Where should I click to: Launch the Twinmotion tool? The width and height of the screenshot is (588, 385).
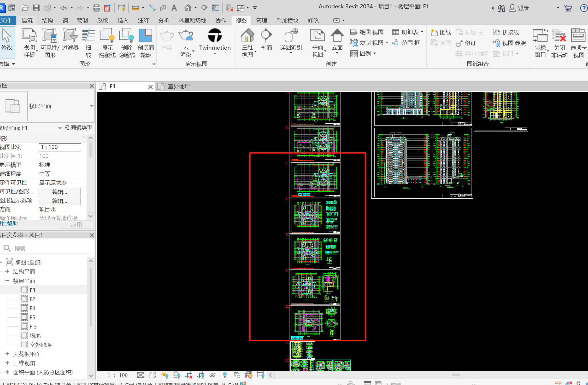pyautogui.click(x=215, y=41)
